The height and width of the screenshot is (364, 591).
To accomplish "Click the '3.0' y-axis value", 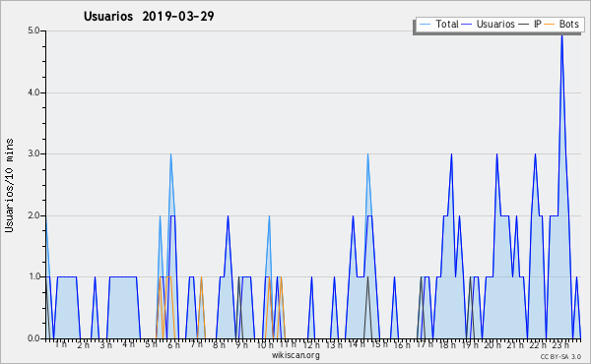I will [x=33, y=153].
